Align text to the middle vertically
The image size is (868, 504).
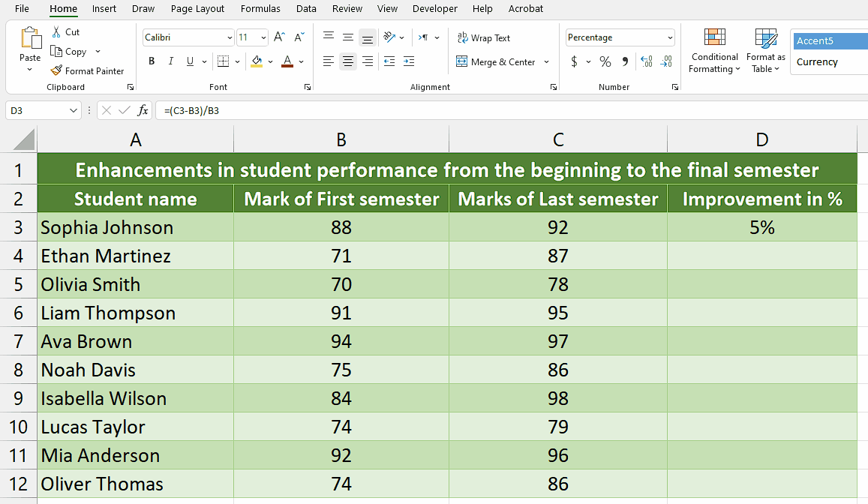click(x=347, y=37)
